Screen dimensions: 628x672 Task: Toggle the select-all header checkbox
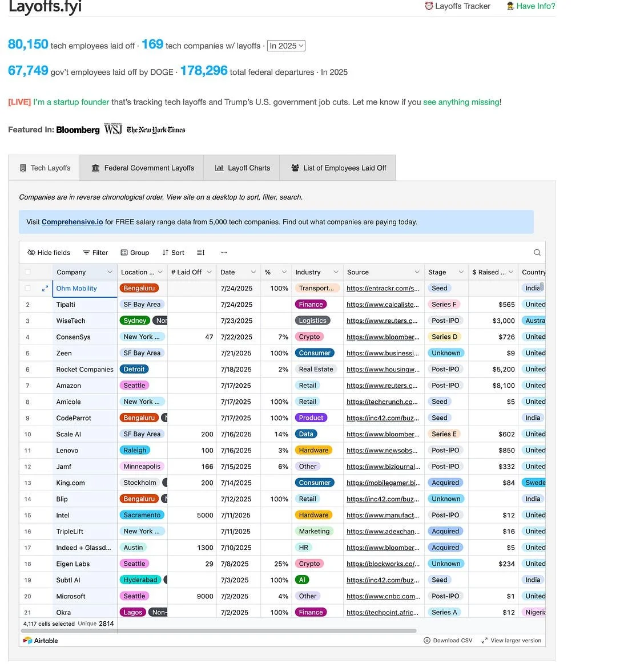(x=28, y=272)
